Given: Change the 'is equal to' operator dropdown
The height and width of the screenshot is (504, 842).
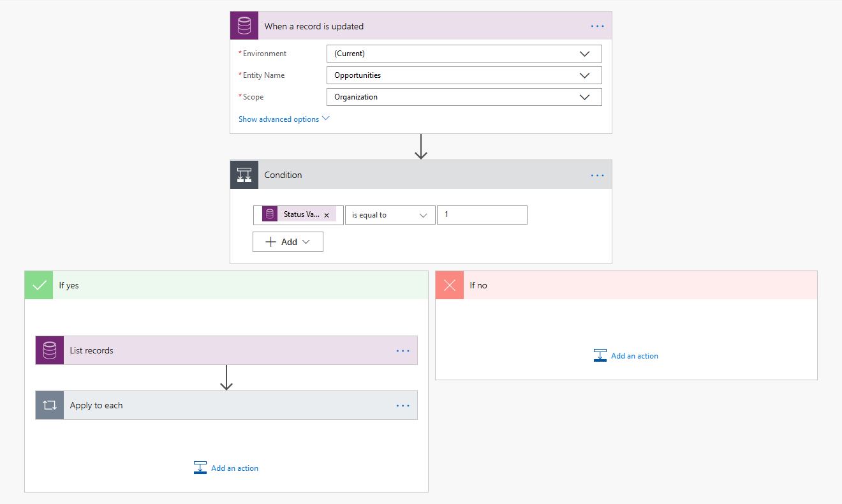Looking at the screenshot, I should (x=390, y=215).
